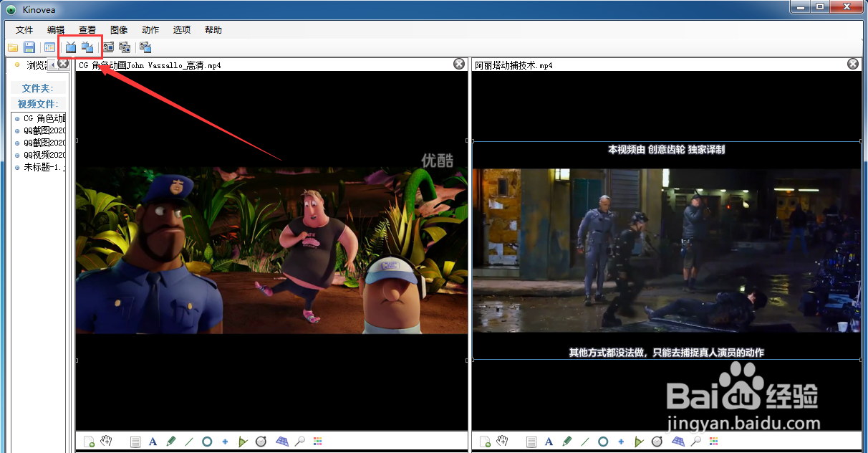Select angle tool under 阿丽塔 video
Image resolution: width=868 pixels, height=453 pixels.
(639, 442)
